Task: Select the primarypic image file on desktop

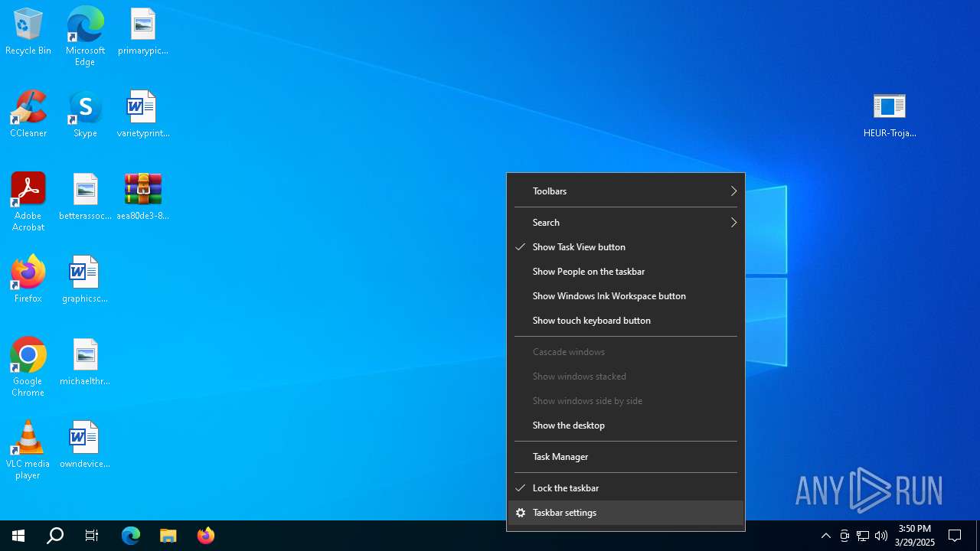Action: 143,32
